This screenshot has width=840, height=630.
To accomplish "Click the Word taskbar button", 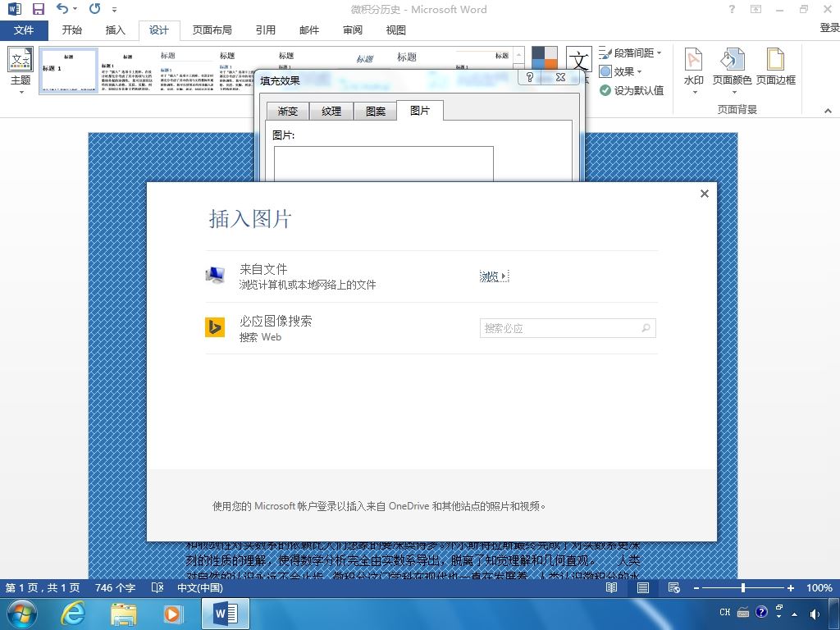I will tap(226, 614).
